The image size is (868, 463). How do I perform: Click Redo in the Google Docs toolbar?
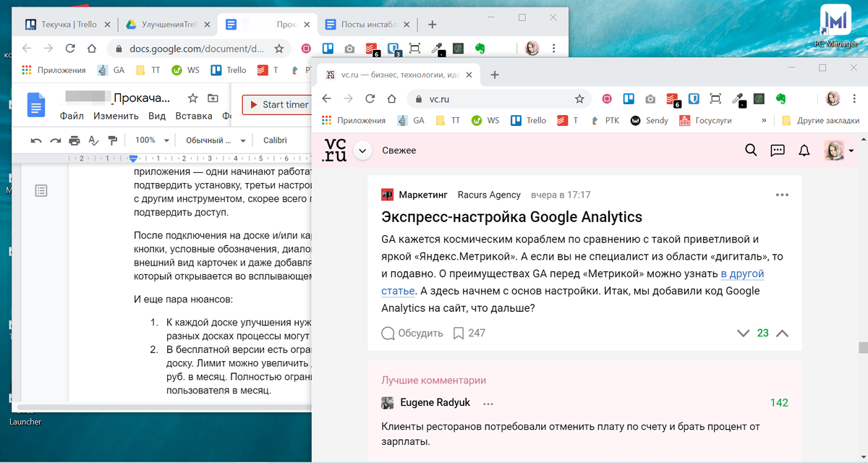click(x=55, y=140)
